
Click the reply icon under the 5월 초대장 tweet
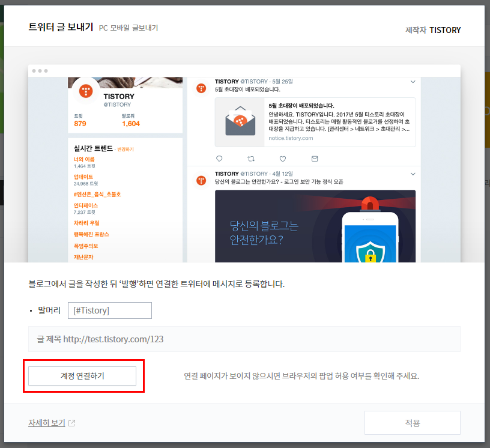tap(219, 159)
